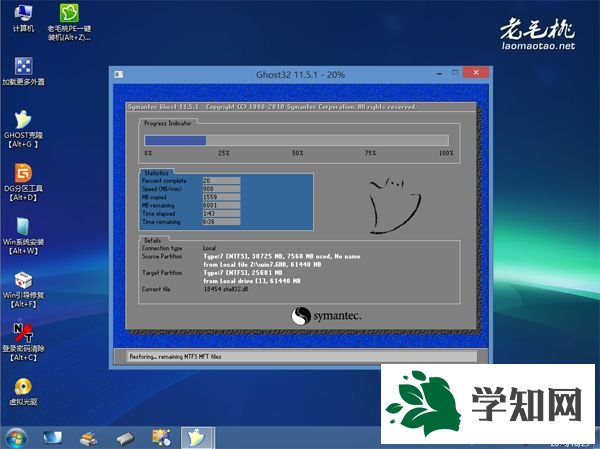Open the load more peripherals desktop icon
The image size is (600, 449).
click(x=23, y=71)
